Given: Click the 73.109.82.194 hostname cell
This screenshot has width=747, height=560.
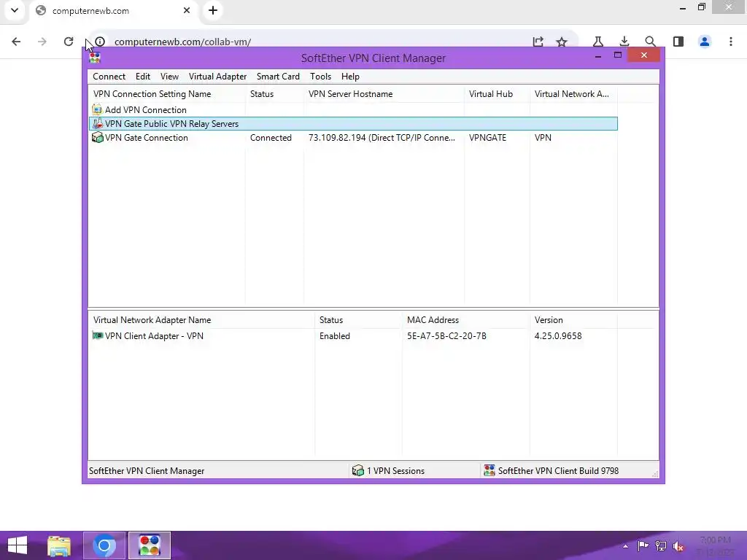Looking at the screenshot, I should point(382,138).
